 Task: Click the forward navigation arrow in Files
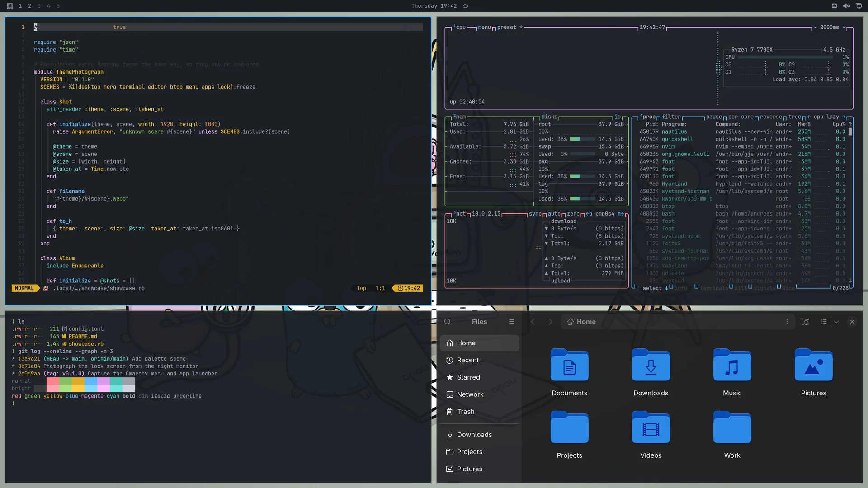point(550,322)
